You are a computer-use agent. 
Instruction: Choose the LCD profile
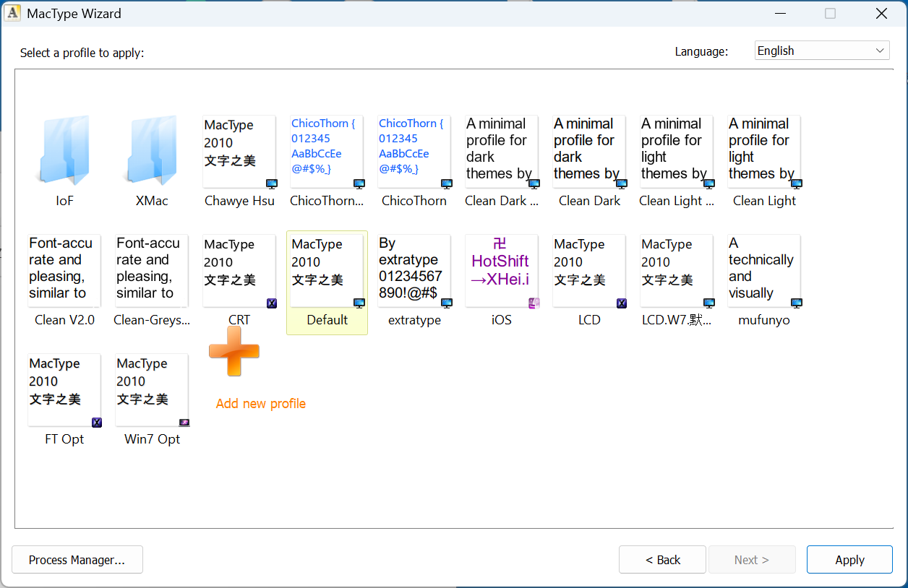pos(588,272)
